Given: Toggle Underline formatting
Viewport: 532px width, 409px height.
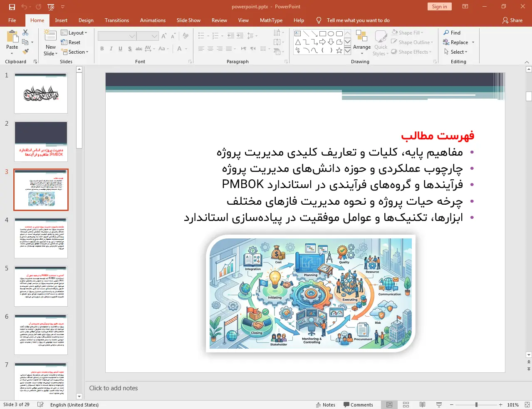Looking at the screenshot, I should pos(120,49).
